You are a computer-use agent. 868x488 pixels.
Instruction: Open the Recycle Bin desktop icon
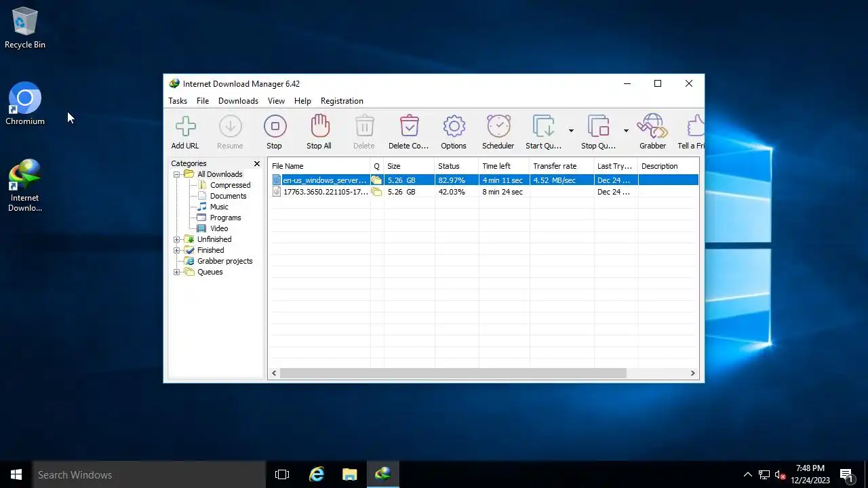pyautogui.click(x=25, y=28)
